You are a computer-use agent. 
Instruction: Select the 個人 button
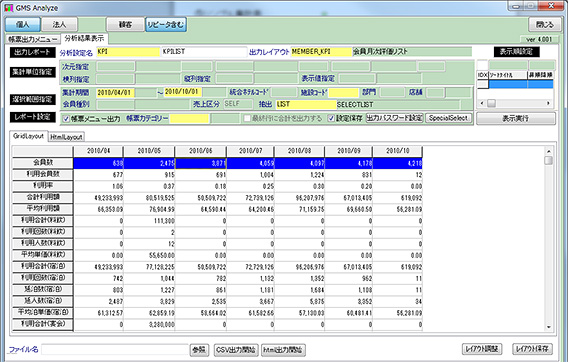(23, 25)
